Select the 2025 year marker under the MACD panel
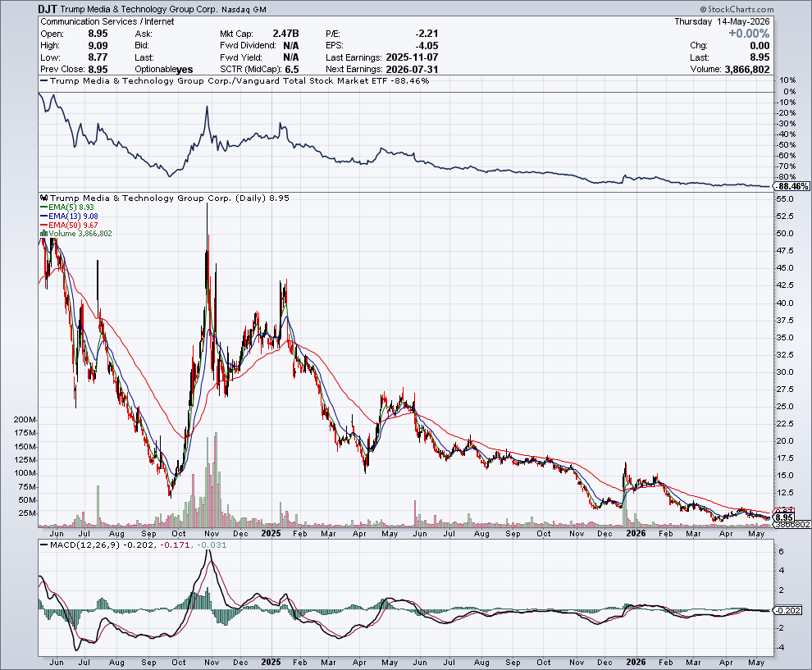The height and width of the screenshot is (670, 812). pos(271,663)
